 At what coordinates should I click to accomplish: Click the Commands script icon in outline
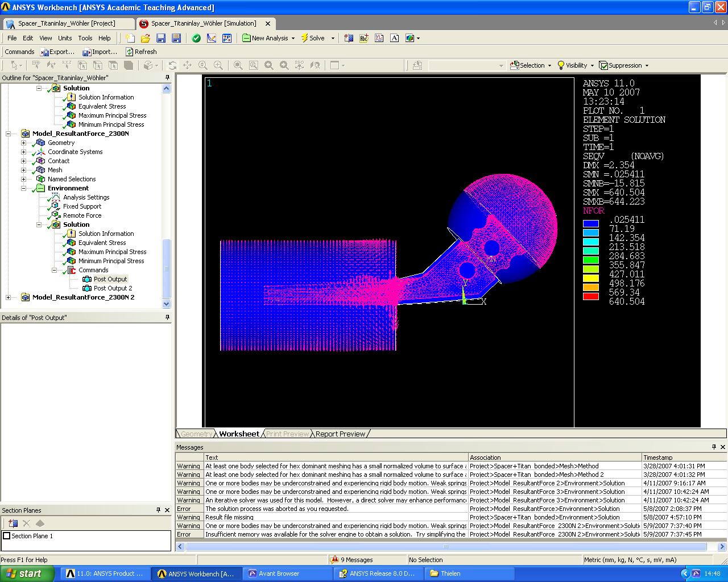coord(72,270)
